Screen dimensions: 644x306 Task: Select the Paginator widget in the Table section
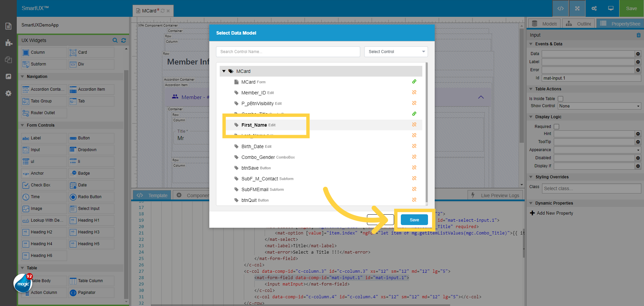click(x=91, y=293)
